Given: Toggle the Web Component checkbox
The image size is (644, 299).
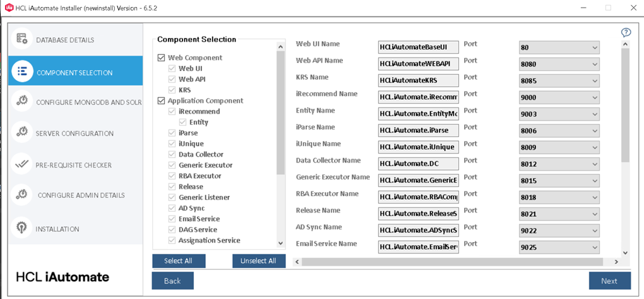Looking at the screenshot, I should coord(162,58).
